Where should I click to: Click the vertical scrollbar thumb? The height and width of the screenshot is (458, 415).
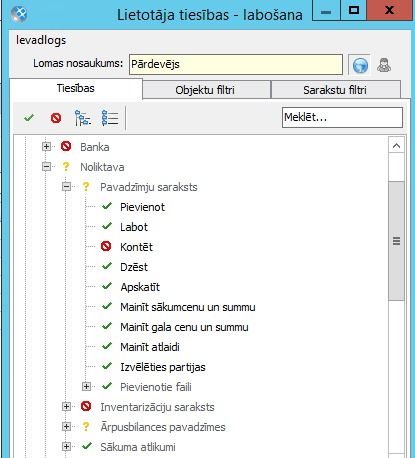[x=396, y=241]
